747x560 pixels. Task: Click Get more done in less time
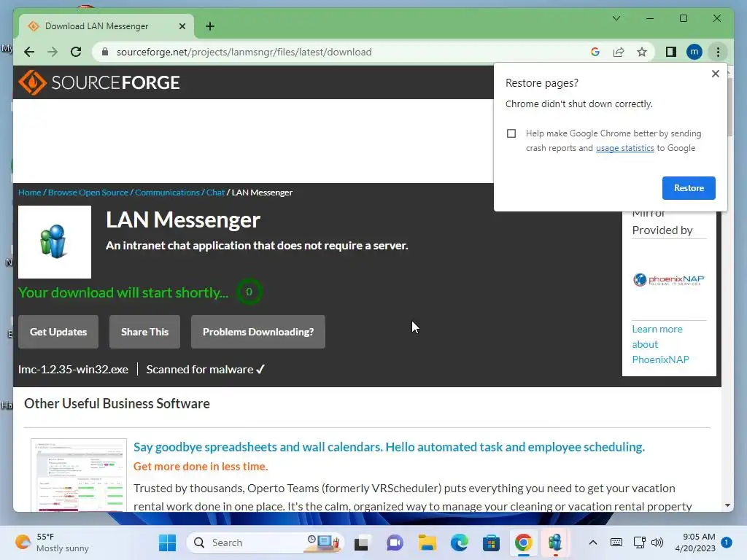[201, 467]
